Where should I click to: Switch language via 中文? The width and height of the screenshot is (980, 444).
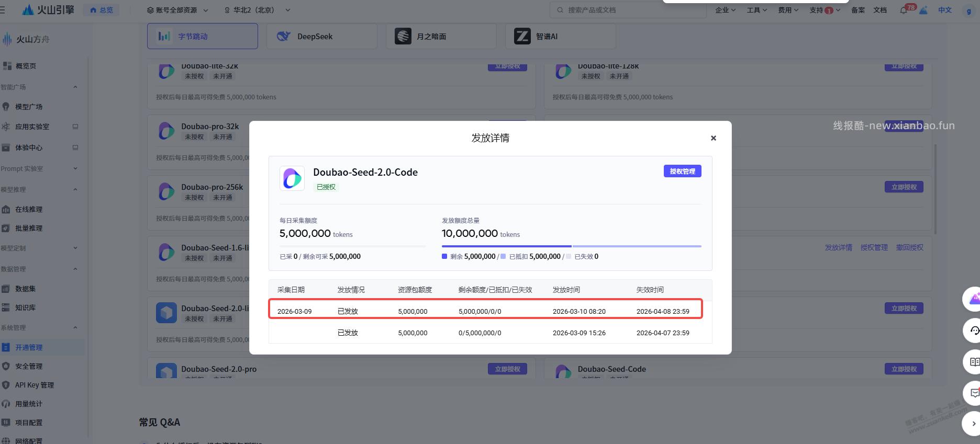pos(945,10)
